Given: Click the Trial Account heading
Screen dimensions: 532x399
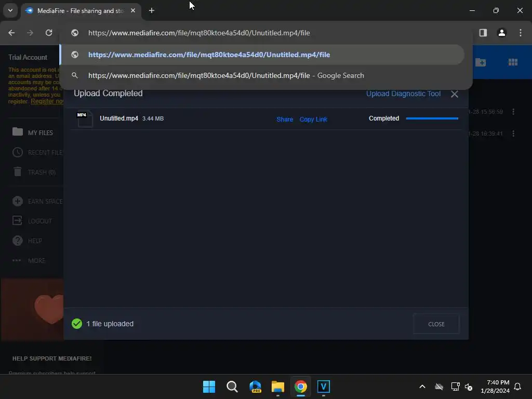Looking at the screenshot, I should pyautogui.click(x=28, y=57).
